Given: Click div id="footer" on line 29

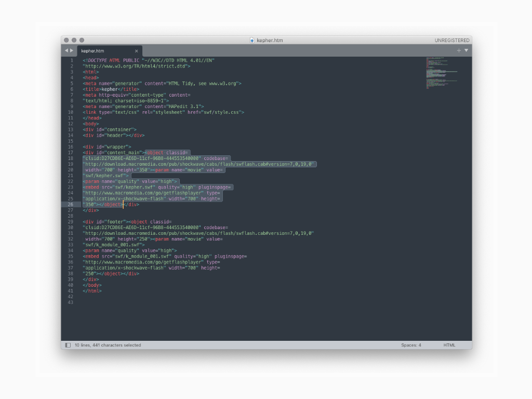Looking at the screenshot, I should (x=105, y=222).
